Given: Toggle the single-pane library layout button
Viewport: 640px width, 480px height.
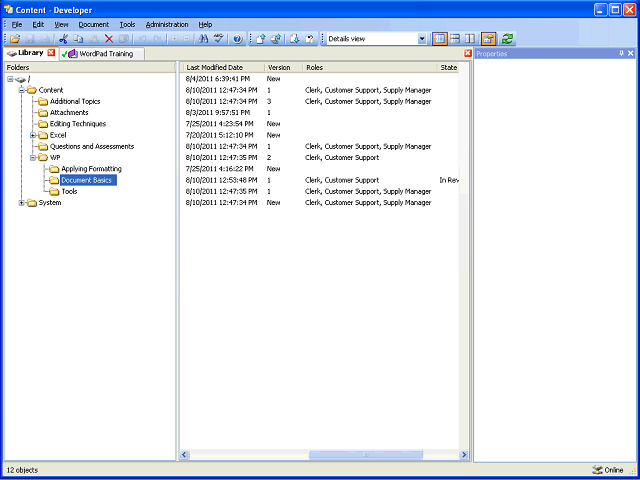Looking at the screenshot, I should (440, 39).
